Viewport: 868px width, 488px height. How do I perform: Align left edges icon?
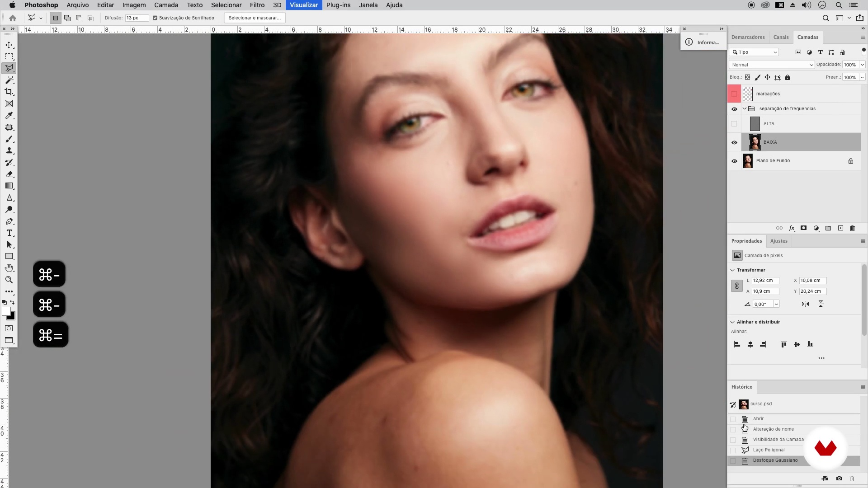coord(737,344)
